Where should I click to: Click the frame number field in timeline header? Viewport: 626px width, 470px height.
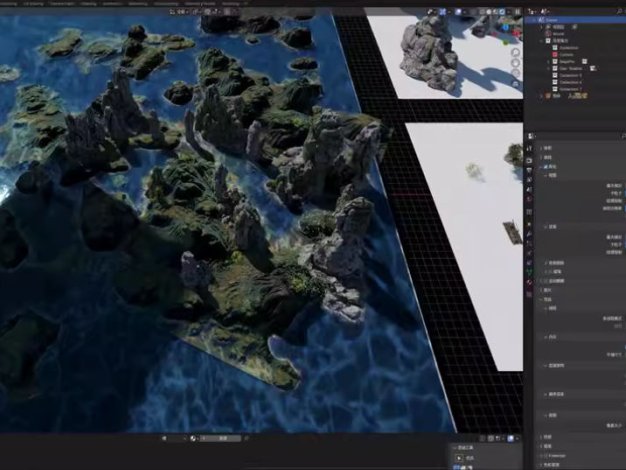click(220, 438)
